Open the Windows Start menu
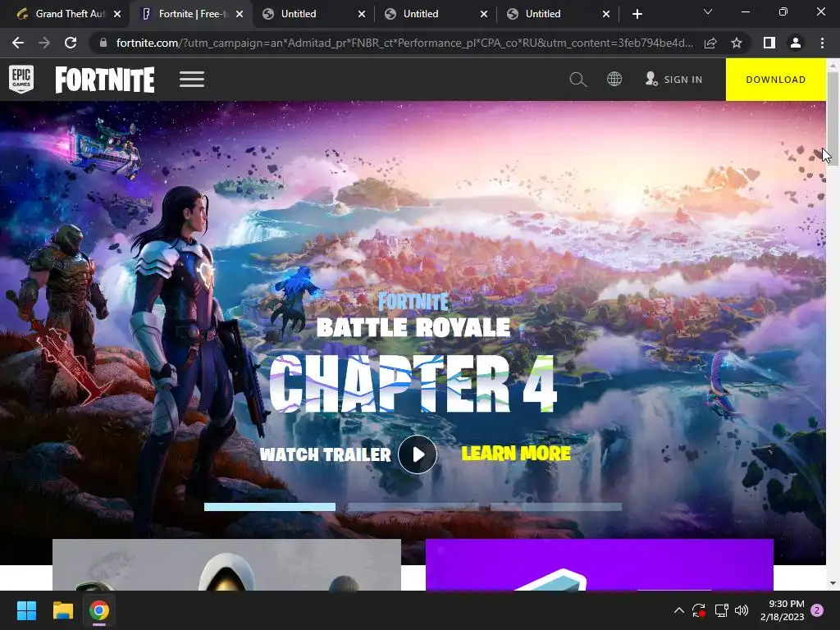 pos(26,610)
